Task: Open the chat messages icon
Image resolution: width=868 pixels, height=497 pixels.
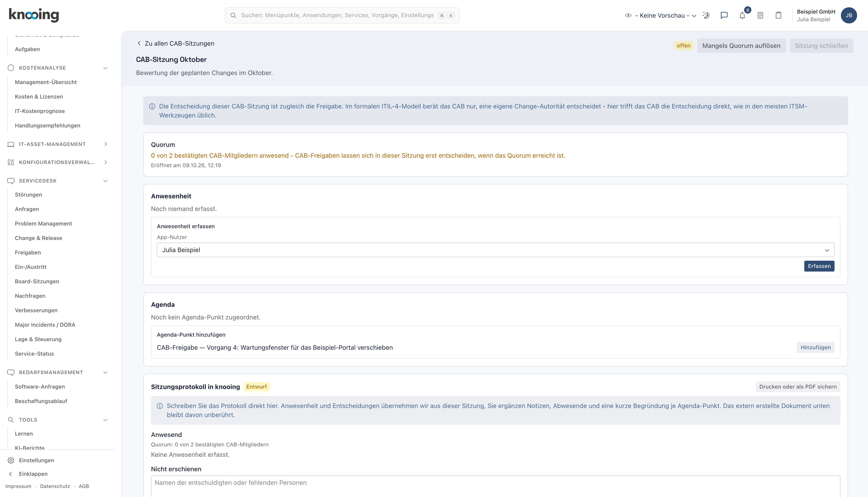Action: (724, 15)
